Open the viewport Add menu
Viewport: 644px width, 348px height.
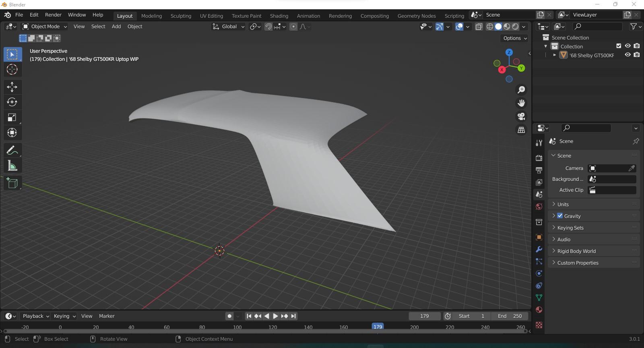click(x=116, y=27)
